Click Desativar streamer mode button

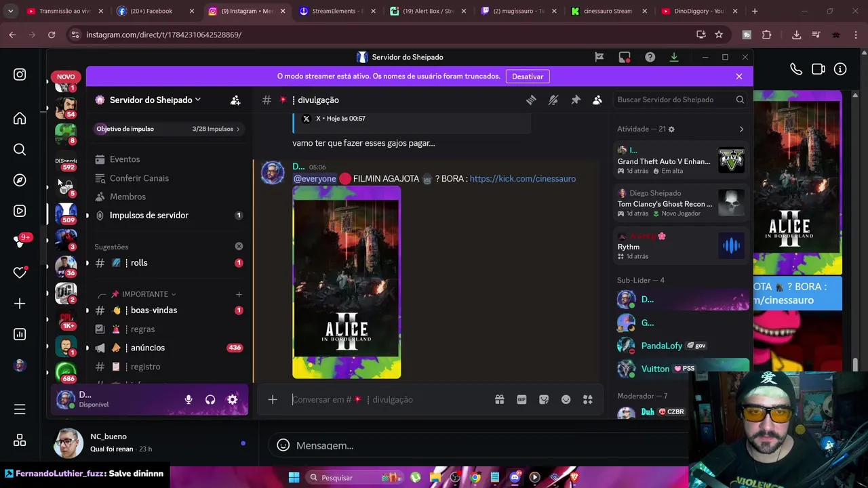click(528, 77)
